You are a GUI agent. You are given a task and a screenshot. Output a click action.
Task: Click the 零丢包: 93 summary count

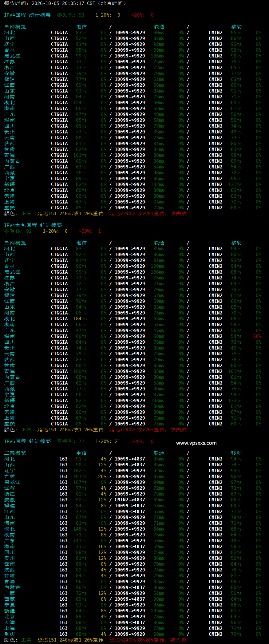click(70, 15)
